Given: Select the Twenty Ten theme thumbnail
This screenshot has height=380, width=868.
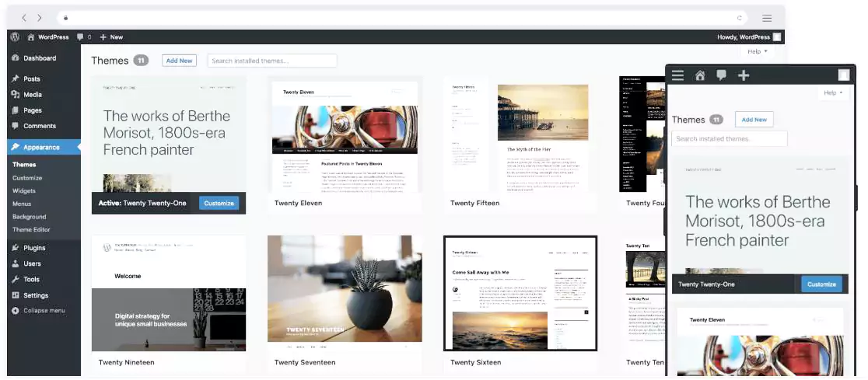Looking at the screenshot, I should (644, 293).
